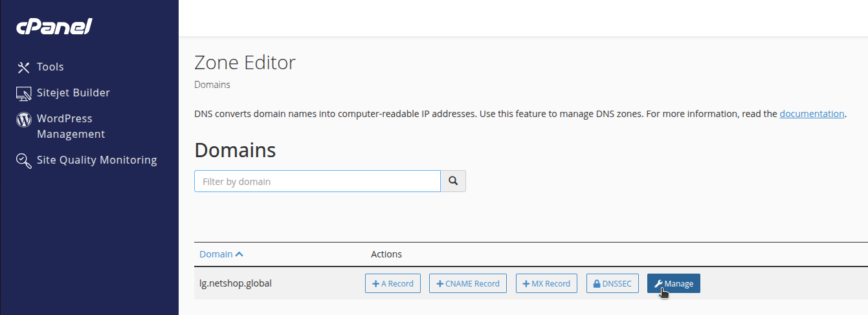The width and height of the screenshot is (868, 315).
Task: Click the lg.netshop.global domain text
Action: [x=236, y=283]
